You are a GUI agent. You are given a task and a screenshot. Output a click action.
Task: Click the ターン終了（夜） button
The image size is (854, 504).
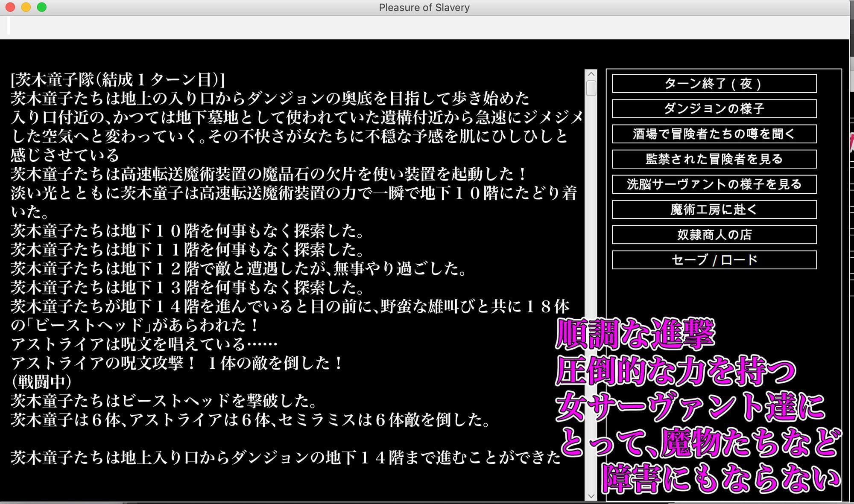coord(714,84)
